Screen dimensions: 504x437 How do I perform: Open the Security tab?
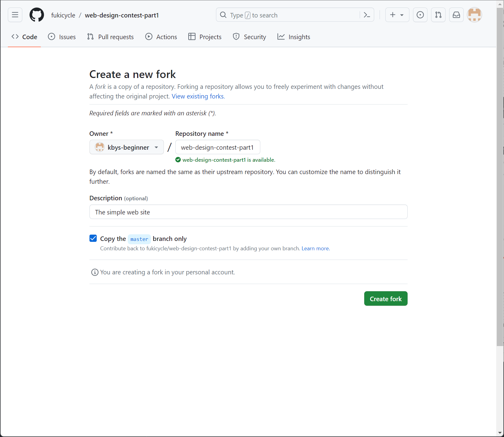(249, 37)
